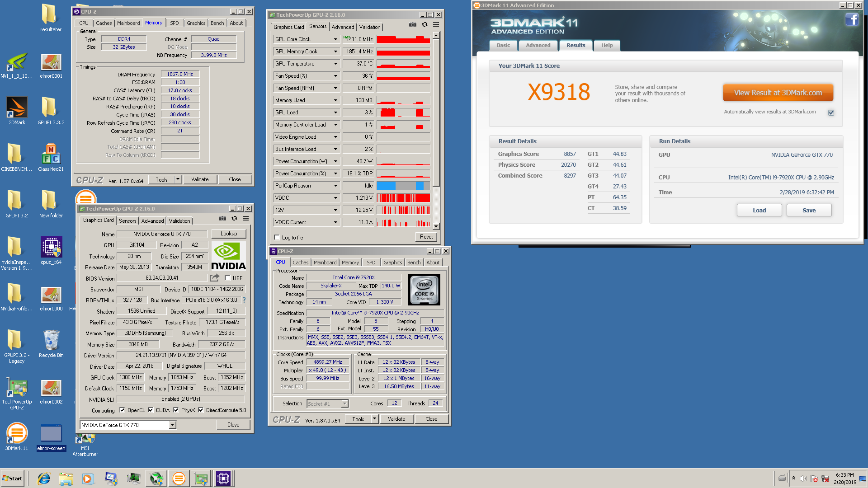Open the PerfCap Reason sensor dropdown
Image resolution: width=868 pixels, height=488 pixels.
point(335,186)
